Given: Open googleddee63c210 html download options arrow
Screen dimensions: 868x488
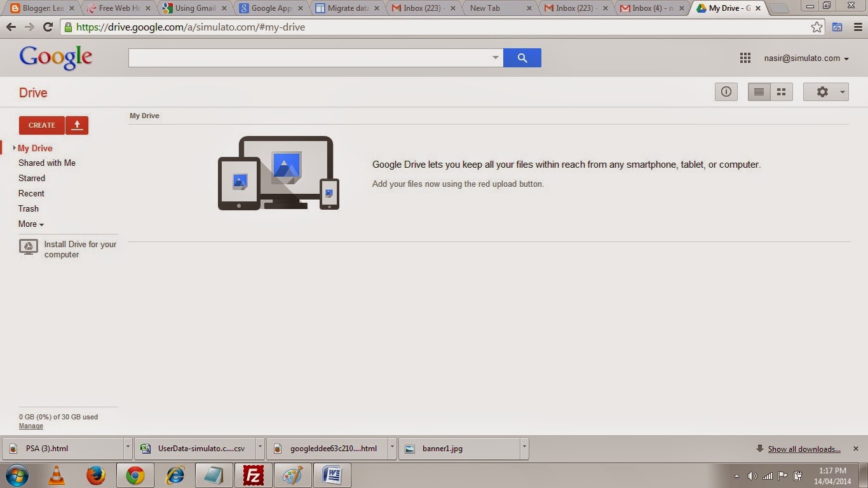Looking at the screenshot, I should 392,448.
